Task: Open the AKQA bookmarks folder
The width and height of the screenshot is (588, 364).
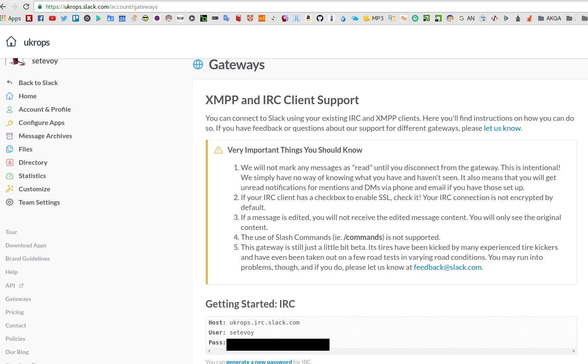Action: pyautogui.click(x=549, y=18)
